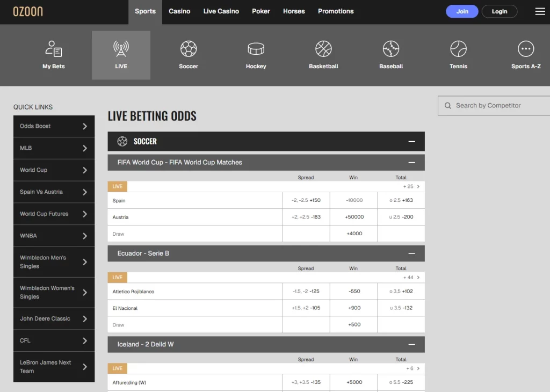550x392 pixels.
Task: Collapse Iceland - 2 Deild W section
Action: [x=412, y=344]
